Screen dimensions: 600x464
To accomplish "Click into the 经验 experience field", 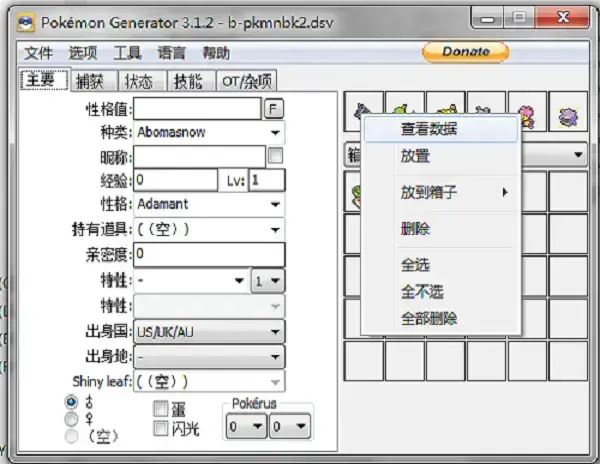I will point(175,180).
